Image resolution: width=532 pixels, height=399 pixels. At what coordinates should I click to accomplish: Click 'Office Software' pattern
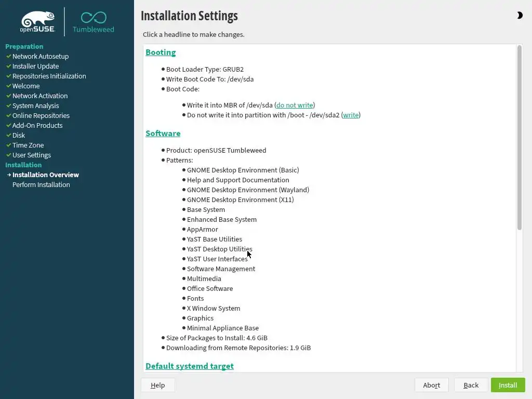(210, 288)
